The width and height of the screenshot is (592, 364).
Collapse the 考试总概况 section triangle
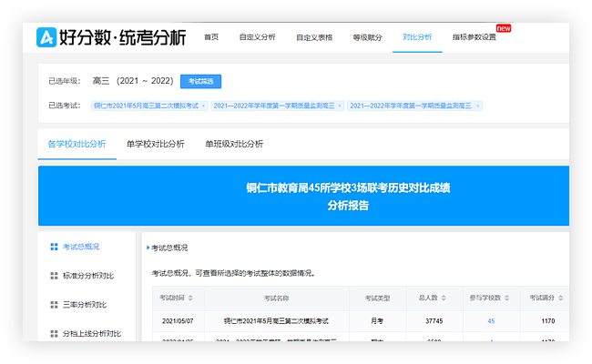coord(147,248)
